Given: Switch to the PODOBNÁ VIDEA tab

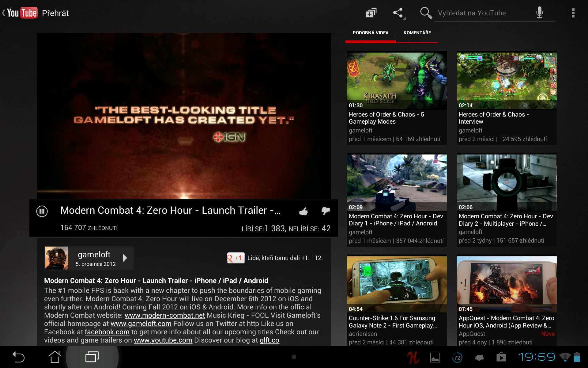Looking at the screenshot, I should coord(371,33).
